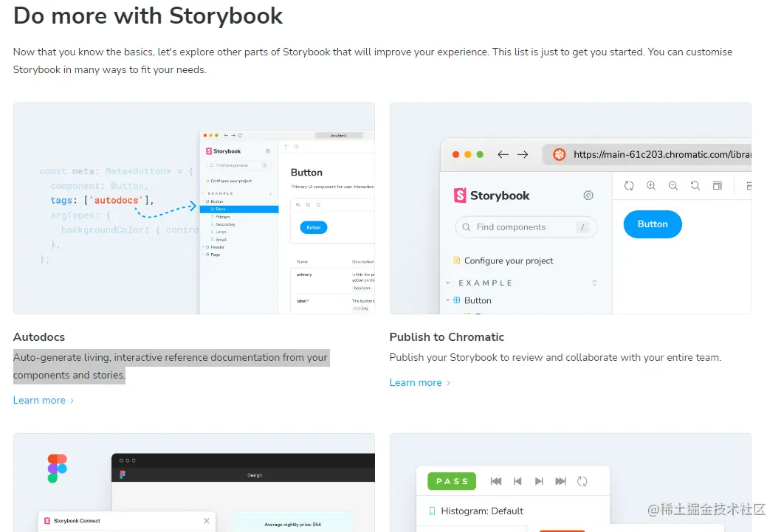Click Learn more under Publish to Chromatic
Image resolution: width=781 pixels, height=532 pixels.
click(x=416, y=382)
